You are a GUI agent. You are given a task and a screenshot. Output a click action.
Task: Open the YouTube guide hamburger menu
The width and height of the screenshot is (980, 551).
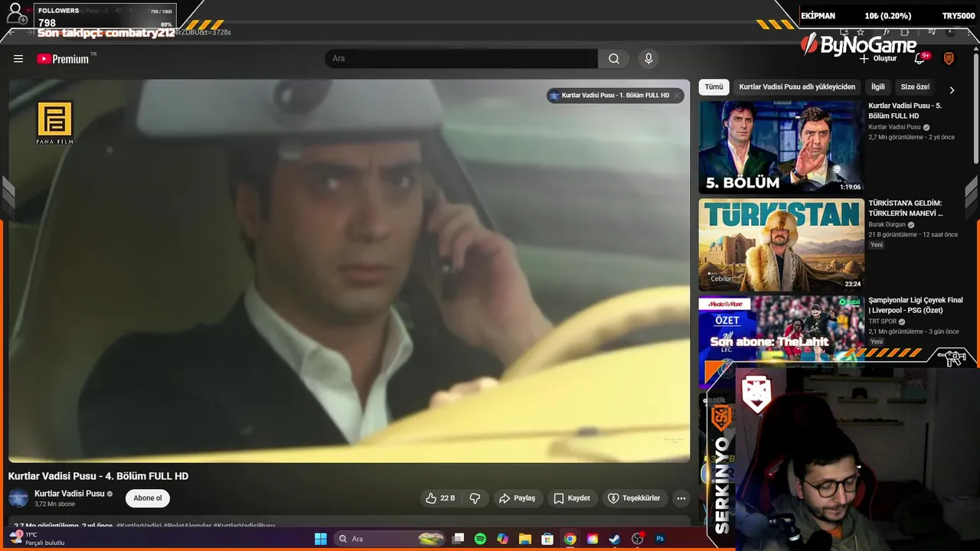[x=18, y=59]
